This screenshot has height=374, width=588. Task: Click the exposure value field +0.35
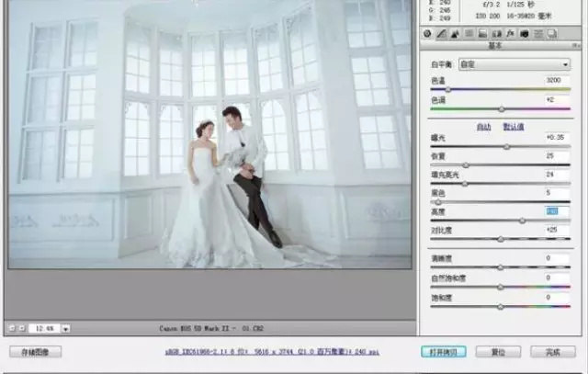click(x=557, y=137)
